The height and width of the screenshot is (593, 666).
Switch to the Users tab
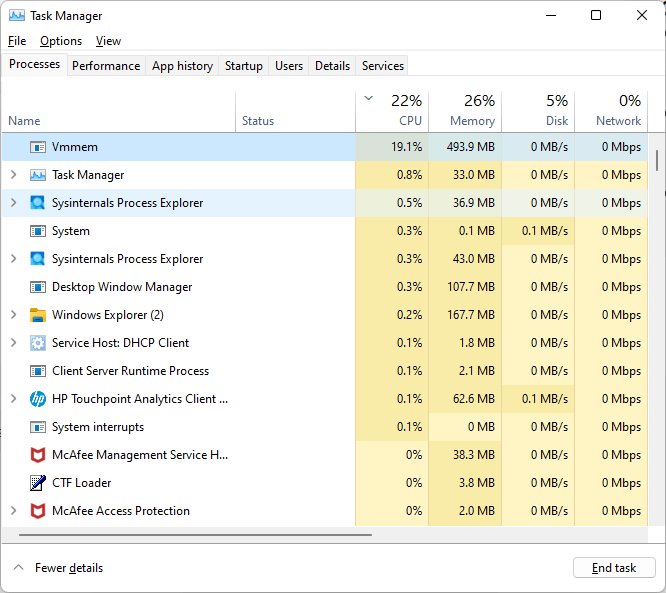click(x=289, y=66)
